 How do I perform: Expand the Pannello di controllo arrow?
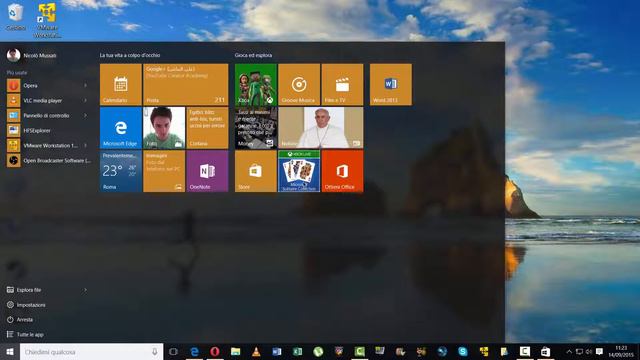[x=86, y=116]
